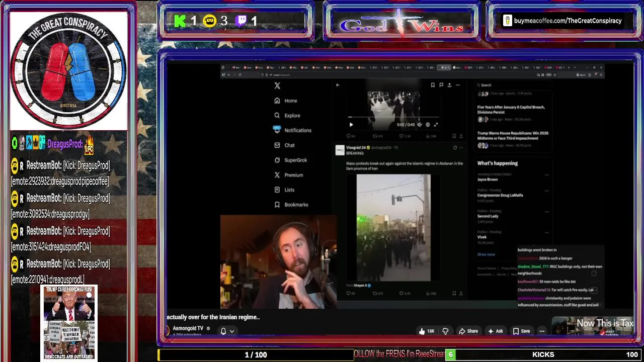This screenshot has width=644, height=362.
Task: Mute the tweet video audio
Action: pos(420,125)
